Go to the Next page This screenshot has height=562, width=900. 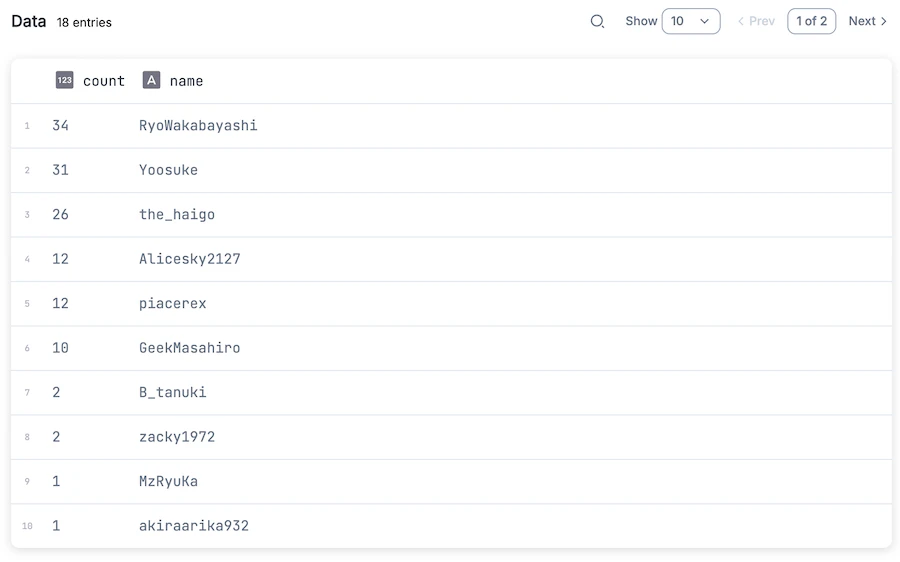[x=867, y=21]
